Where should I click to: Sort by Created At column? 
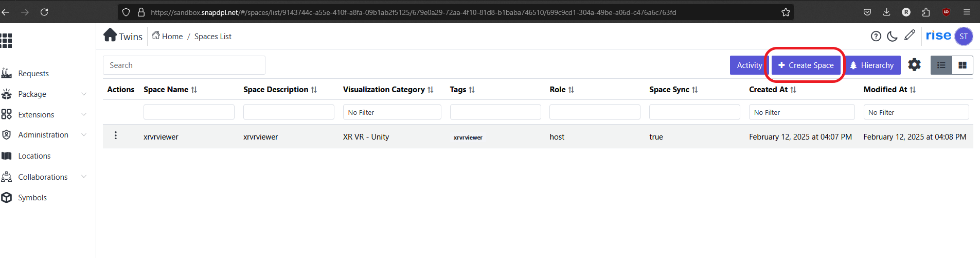click(x=793, y=90)
